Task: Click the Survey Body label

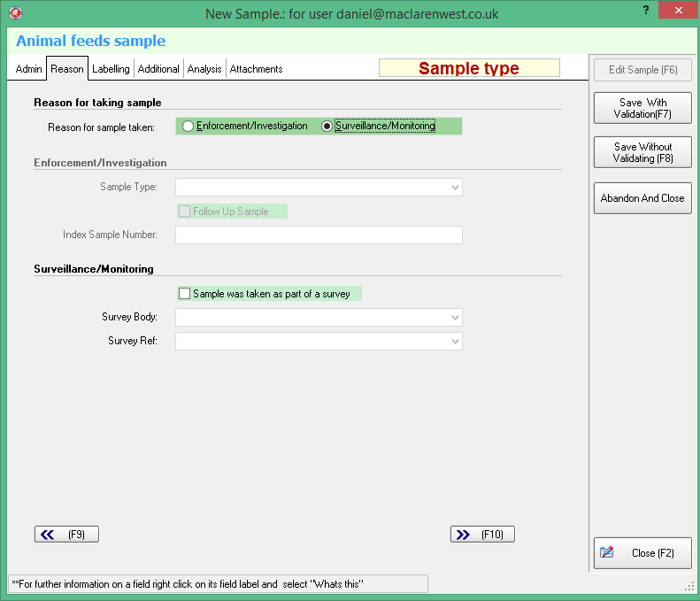Action: 129,317
